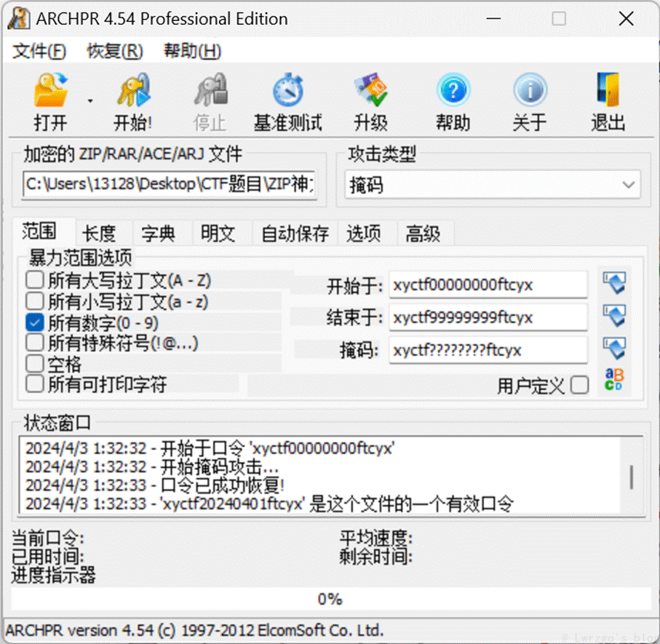The image size is (660, 644).
Task: Click the icon beside 开始于 field
Action: tap(614, 282)
